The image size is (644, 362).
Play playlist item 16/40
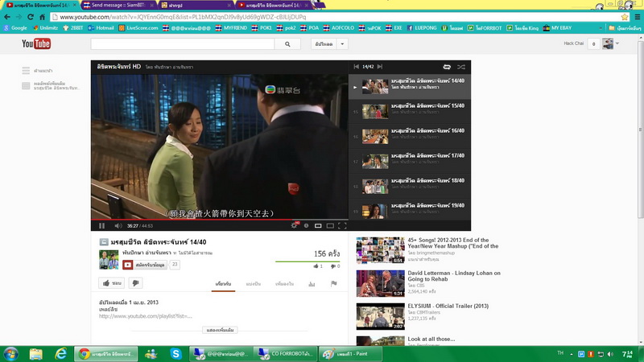point(410,137)
